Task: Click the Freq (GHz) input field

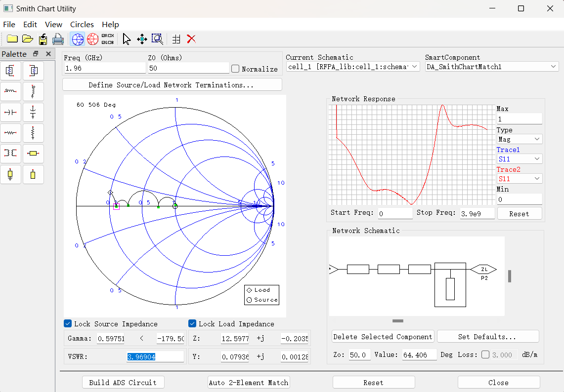Action: click(x=104, y=68)
